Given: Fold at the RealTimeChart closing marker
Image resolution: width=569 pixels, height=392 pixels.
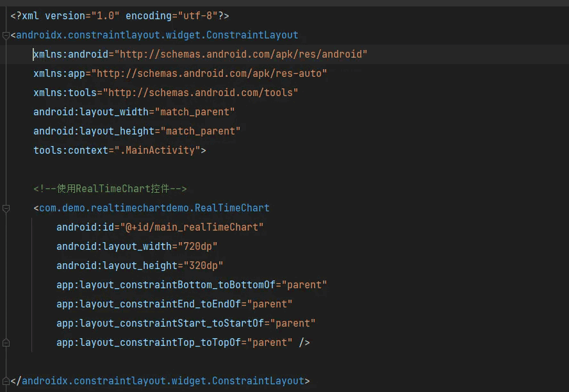Looking at the screenshot, I should tap(6, 343).
